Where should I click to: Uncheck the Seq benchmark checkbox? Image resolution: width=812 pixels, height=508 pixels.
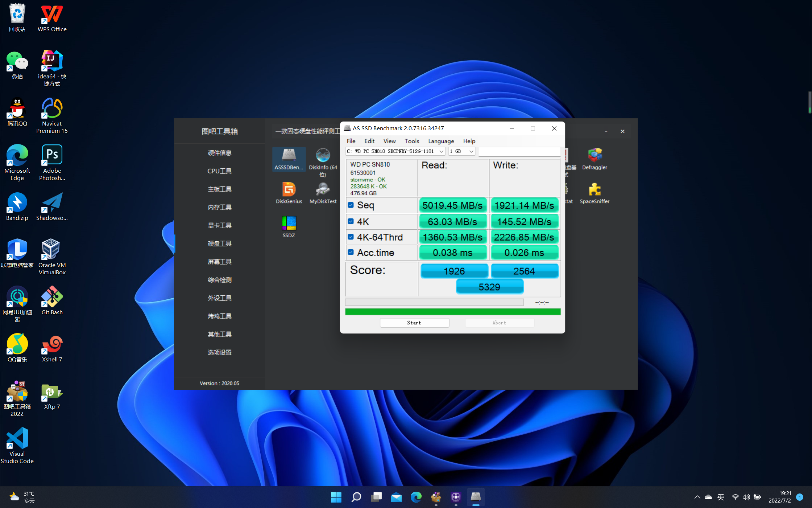point(351,205)
